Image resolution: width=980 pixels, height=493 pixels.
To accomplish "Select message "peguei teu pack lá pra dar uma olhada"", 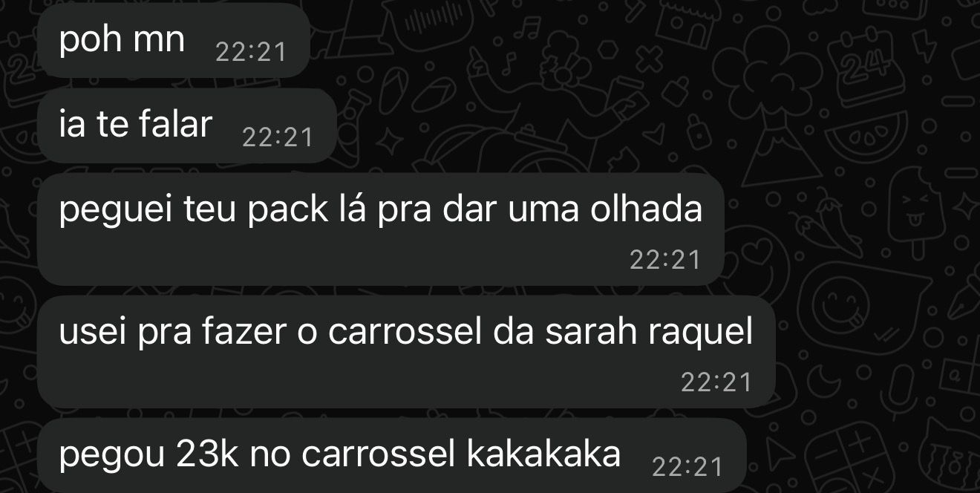I will pos(380,229).
